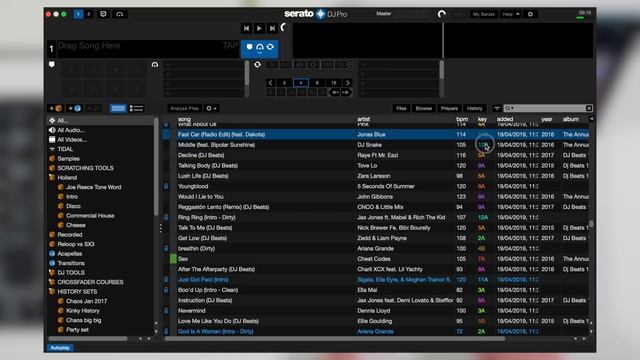Image resolution: width=640 pixels, height=360 pixels.
Task: Open setup via the gear icon
Action: (530, 14)
